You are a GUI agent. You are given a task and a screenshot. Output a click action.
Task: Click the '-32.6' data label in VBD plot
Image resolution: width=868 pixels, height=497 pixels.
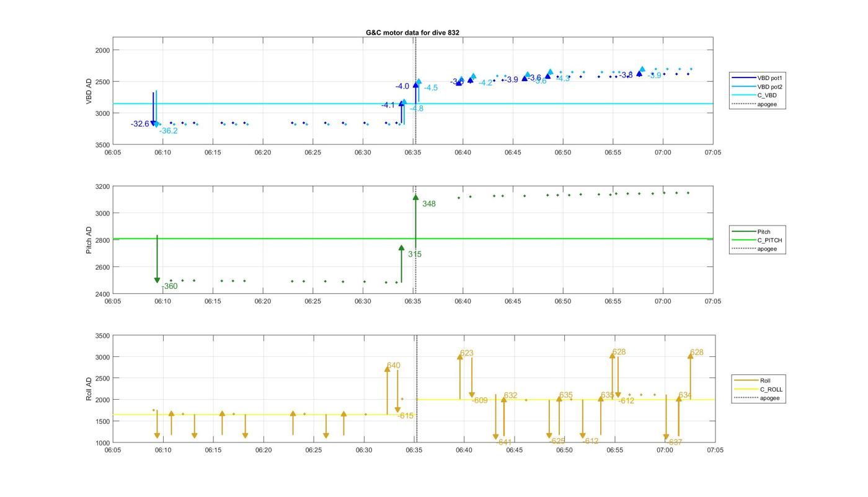coord(139,124)
